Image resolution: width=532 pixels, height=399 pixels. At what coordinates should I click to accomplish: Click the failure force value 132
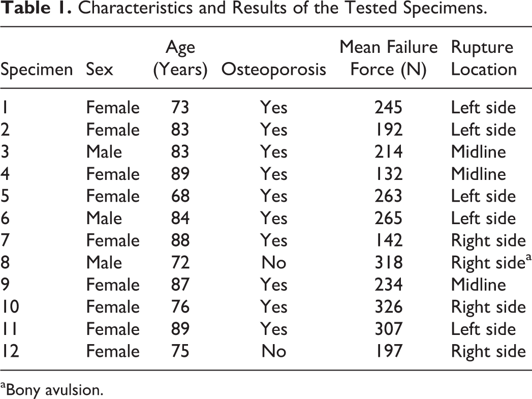click(x=389, y=174)
